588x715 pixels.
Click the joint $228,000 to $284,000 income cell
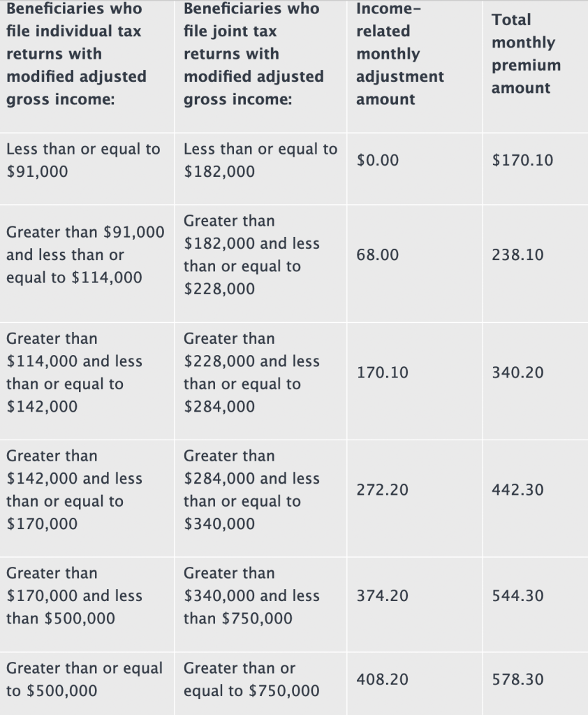click(251, 373)
